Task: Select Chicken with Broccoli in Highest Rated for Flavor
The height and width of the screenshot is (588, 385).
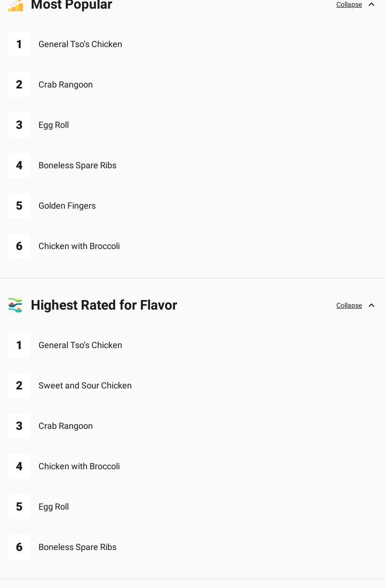Action: point(79,466)
